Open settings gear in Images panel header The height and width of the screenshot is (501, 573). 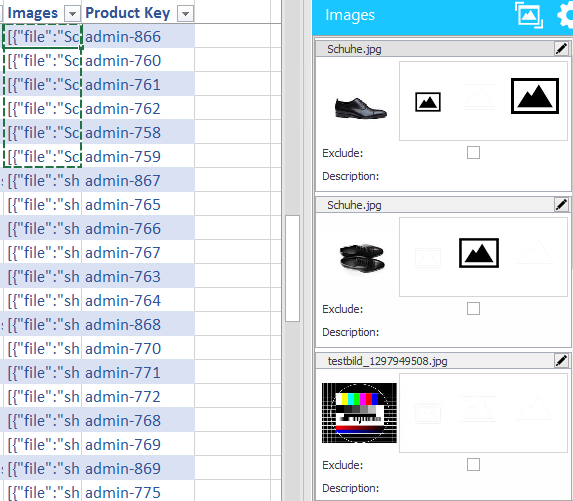(x=565, y=16)
